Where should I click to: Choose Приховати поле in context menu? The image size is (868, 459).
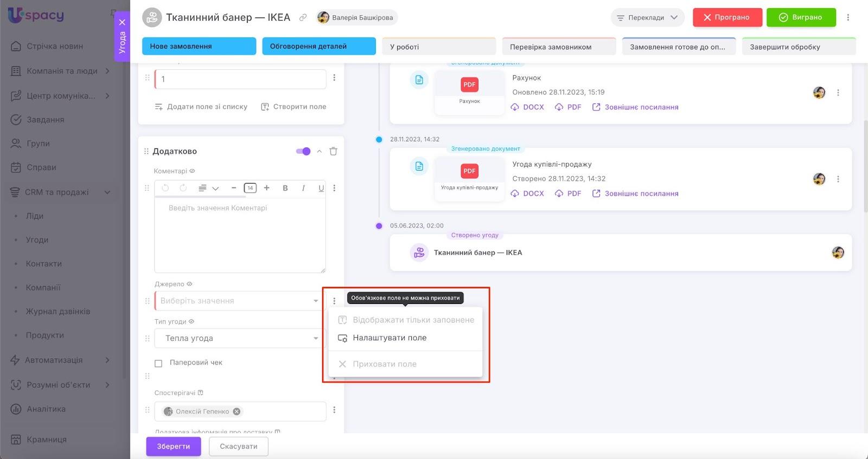[405, 364]
